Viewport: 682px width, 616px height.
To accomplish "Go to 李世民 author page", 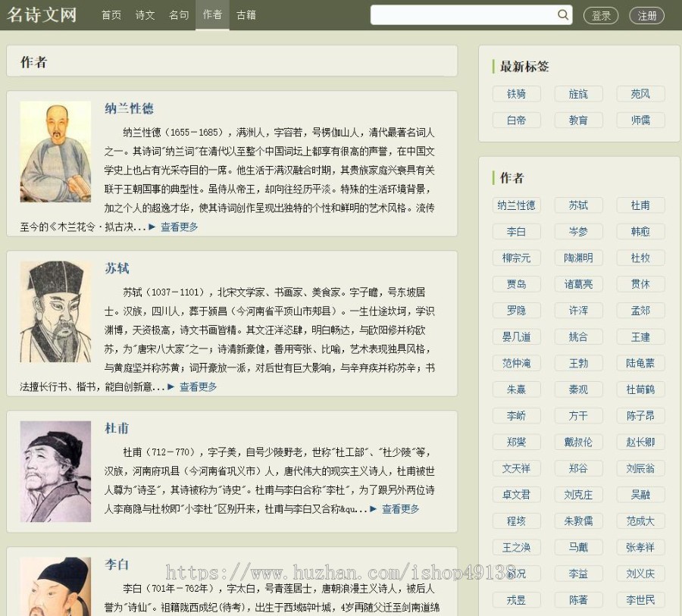I will (640, 600).
